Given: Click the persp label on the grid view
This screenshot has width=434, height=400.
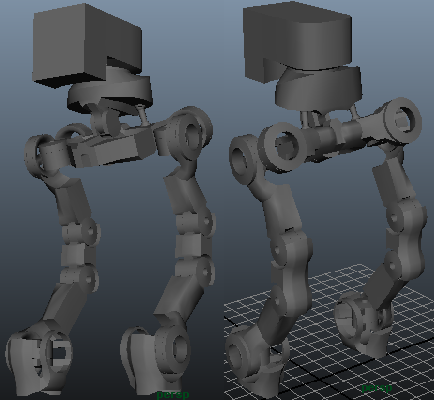Looking at the screenshot, I should tap(377, 388).
